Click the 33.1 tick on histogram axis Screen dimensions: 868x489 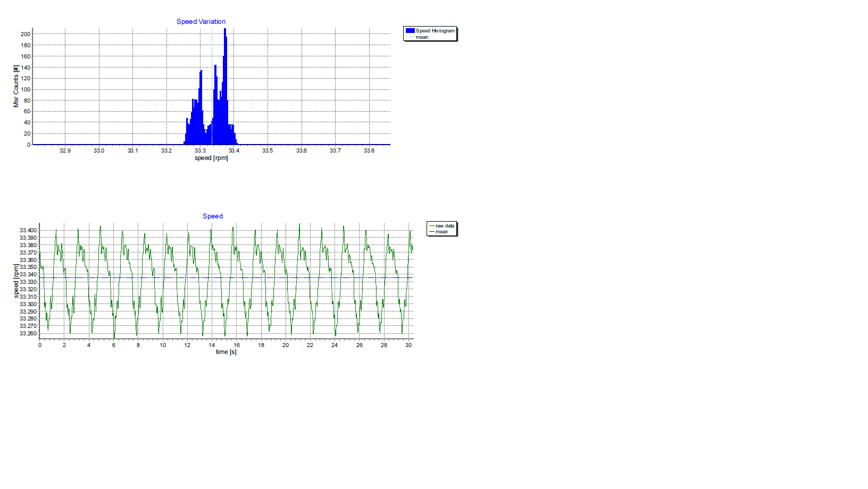[132, 150]
